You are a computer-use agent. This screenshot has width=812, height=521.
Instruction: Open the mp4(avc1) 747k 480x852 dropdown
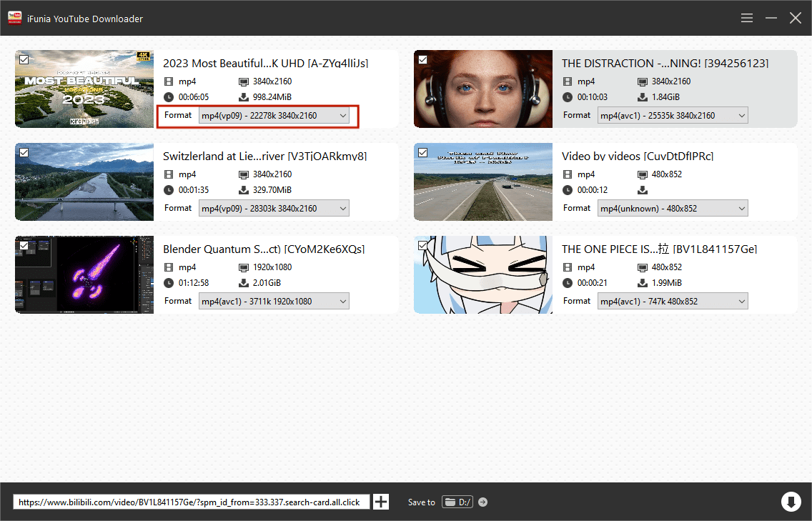click(673, 302)
